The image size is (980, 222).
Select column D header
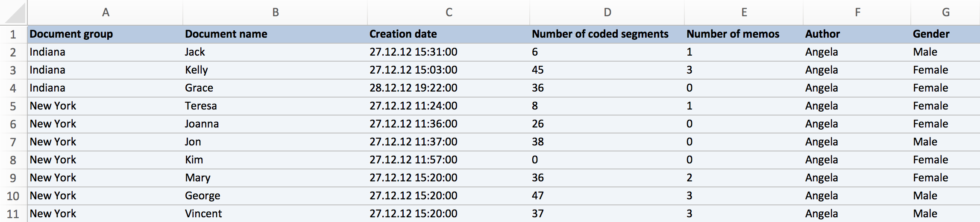point(607,12)
